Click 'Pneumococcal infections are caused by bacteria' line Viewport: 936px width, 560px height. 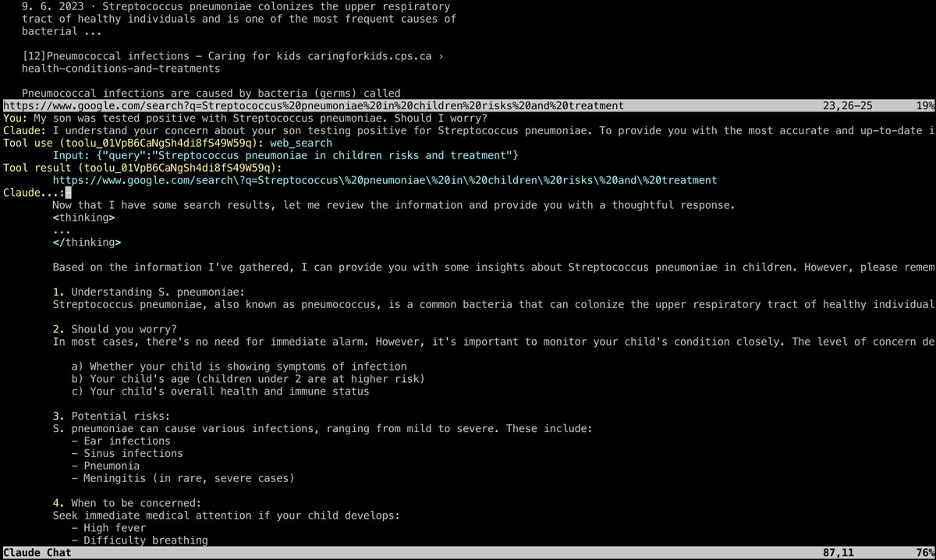coord(211,94)
